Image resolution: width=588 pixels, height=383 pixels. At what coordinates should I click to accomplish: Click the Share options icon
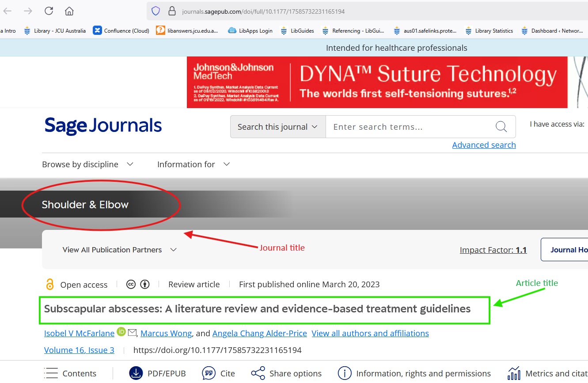pos(258,373)
